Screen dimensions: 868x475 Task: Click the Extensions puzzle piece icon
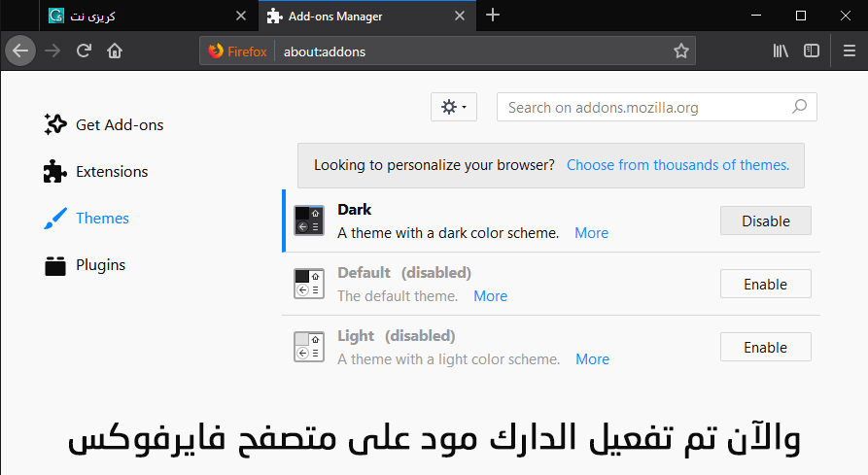click(55, 171)
